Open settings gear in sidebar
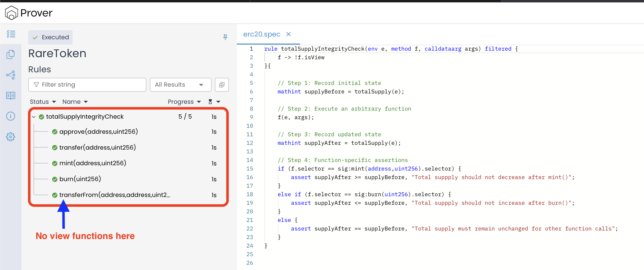 tap(11, 137)
